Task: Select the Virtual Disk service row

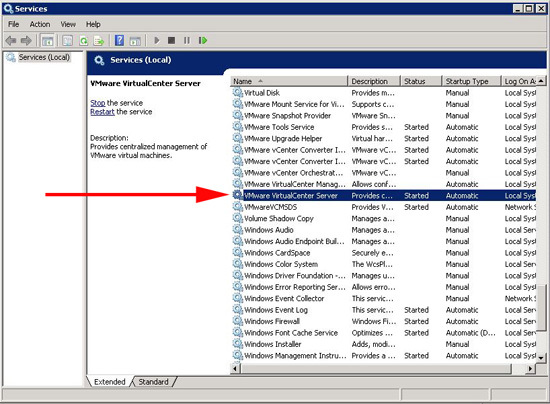Action: tap(384, 93)
